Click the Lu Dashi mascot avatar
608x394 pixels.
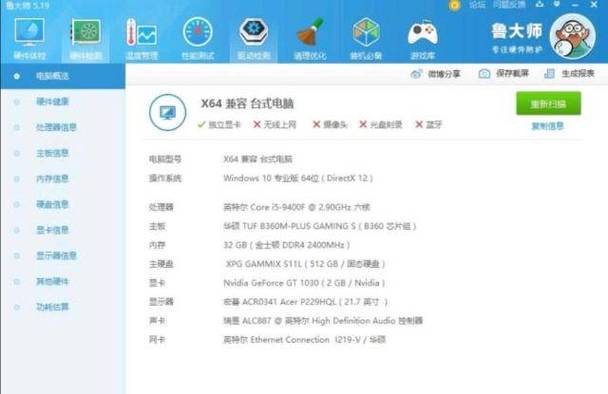572,36
